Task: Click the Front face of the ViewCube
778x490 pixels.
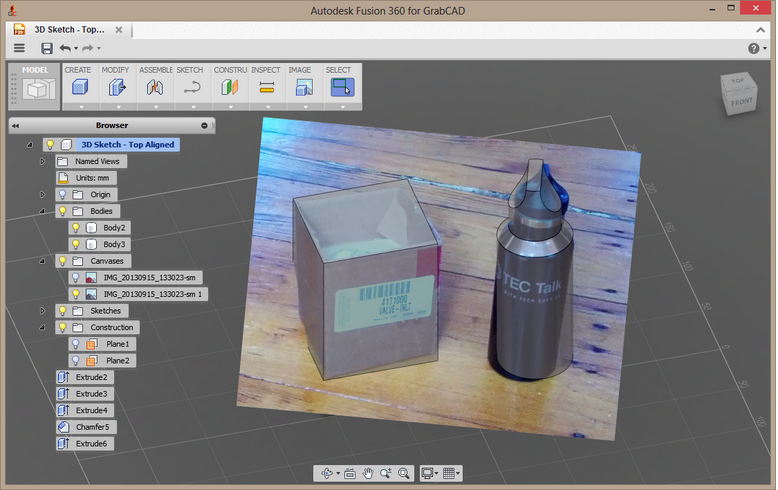Action: point(742,102)
